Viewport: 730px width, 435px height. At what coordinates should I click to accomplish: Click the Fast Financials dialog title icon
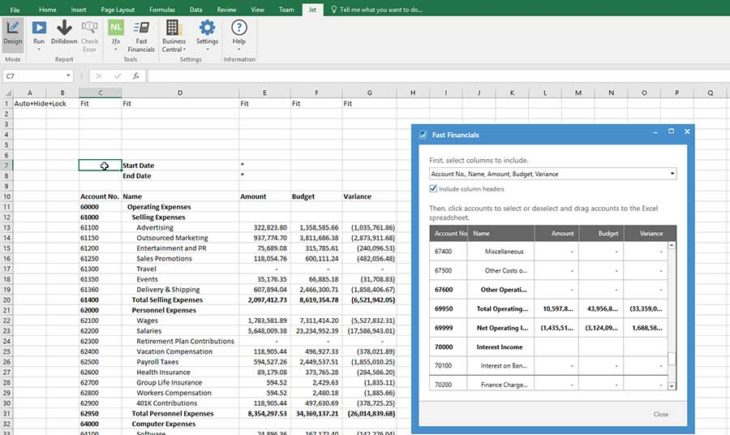point(423,135)
